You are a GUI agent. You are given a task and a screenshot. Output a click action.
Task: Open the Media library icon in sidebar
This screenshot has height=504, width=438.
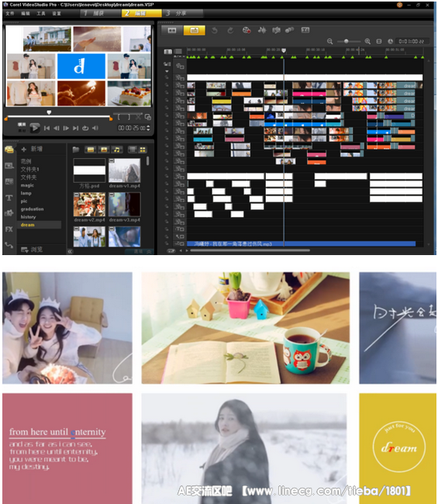pyautogui.click(x=9, y=150)
